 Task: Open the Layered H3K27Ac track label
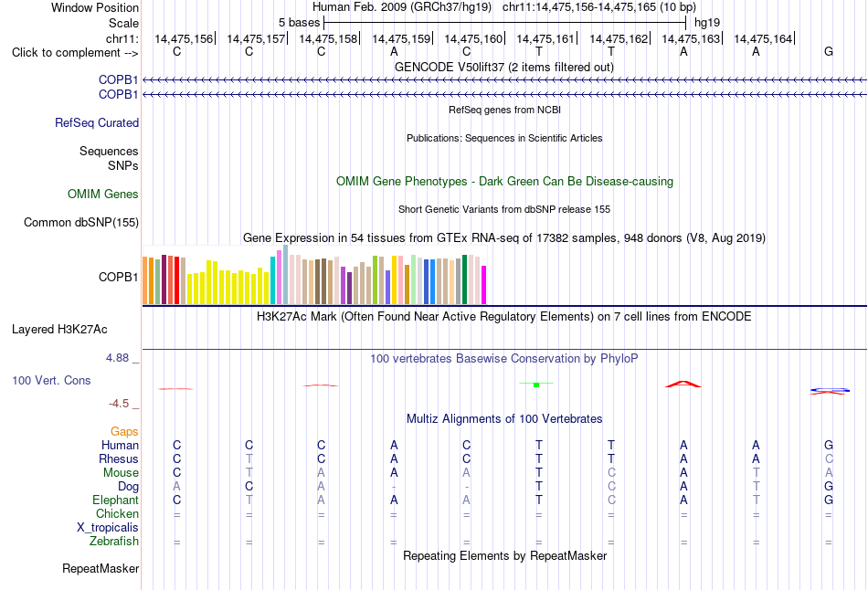pos(59,330)
